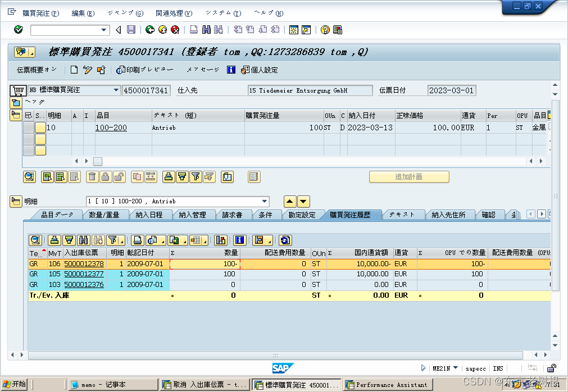Screen dimensions: 568x392
Task: Switch to the 納入日程 tab
Action: click(x=149, y=215)
